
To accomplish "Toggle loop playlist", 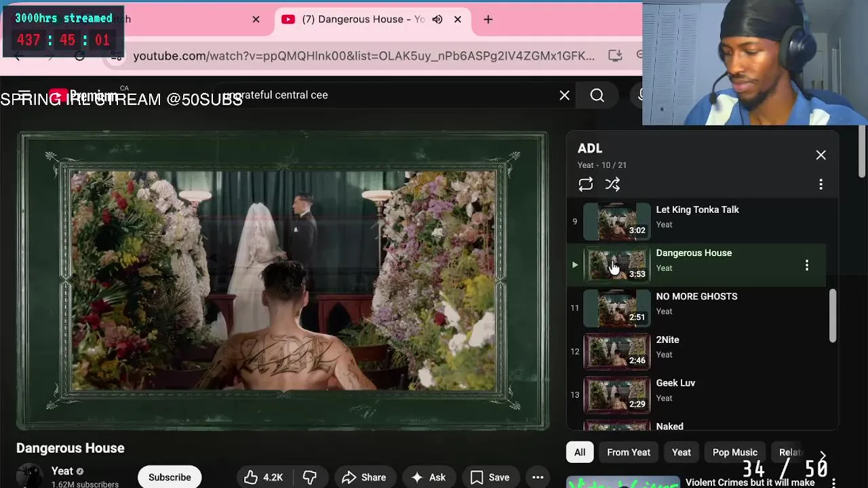I will click(586, 184).
